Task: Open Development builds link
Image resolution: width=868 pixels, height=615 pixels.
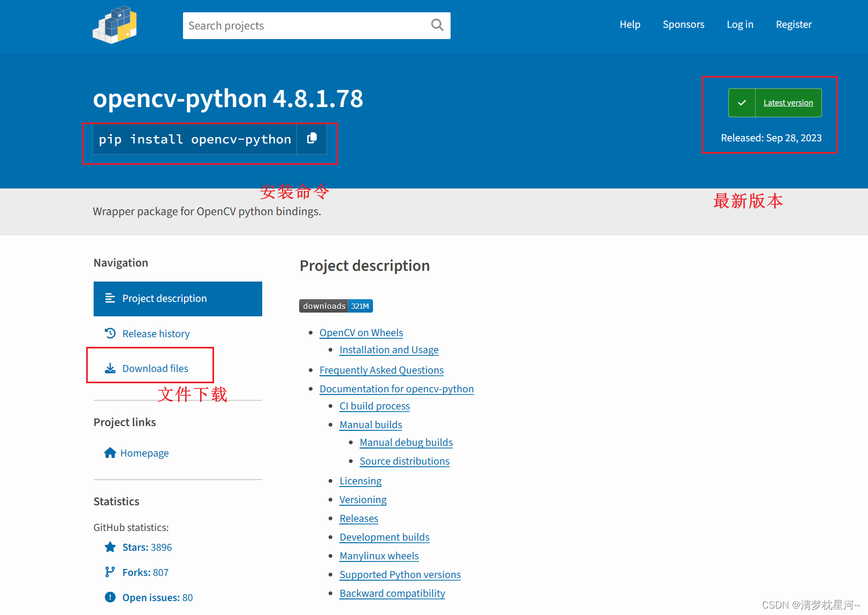Action: coord(385,537)
